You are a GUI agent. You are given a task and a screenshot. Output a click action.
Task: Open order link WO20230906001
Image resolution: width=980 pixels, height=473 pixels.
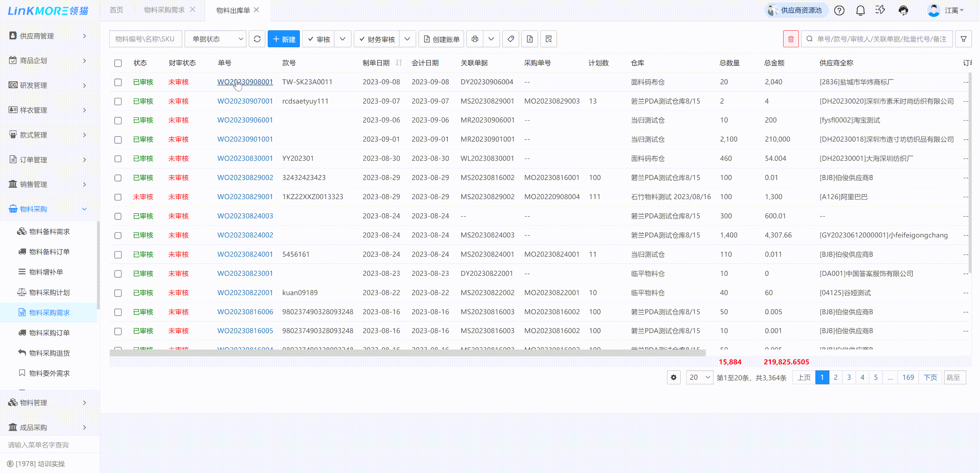(x=245, y=120)
